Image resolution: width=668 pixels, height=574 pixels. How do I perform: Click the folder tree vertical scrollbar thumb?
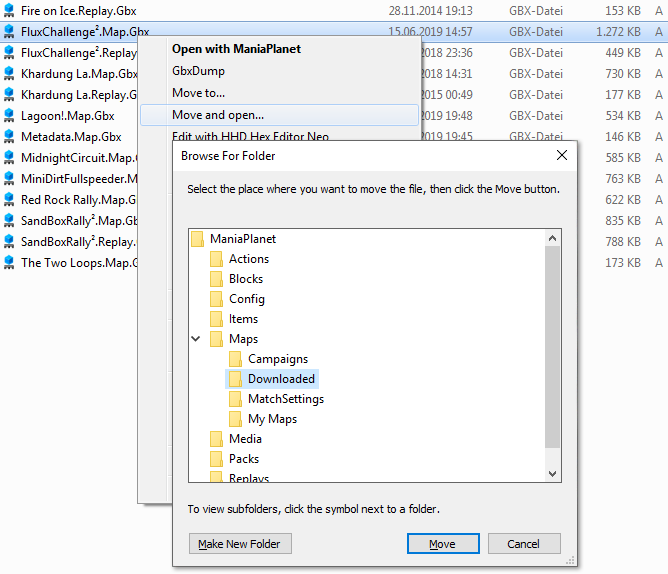[553, 347]
